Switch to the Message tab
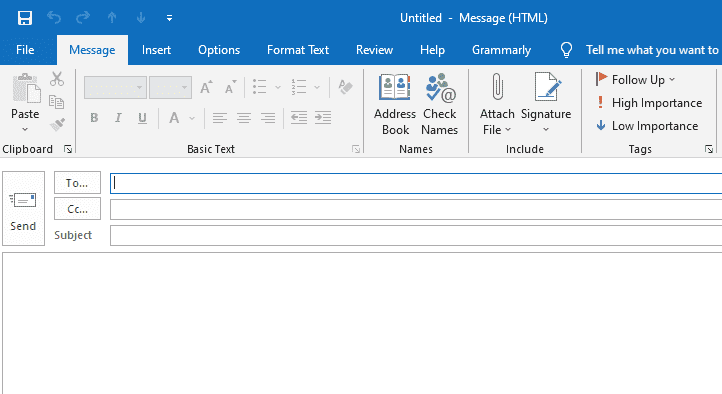 coord(92,50)
